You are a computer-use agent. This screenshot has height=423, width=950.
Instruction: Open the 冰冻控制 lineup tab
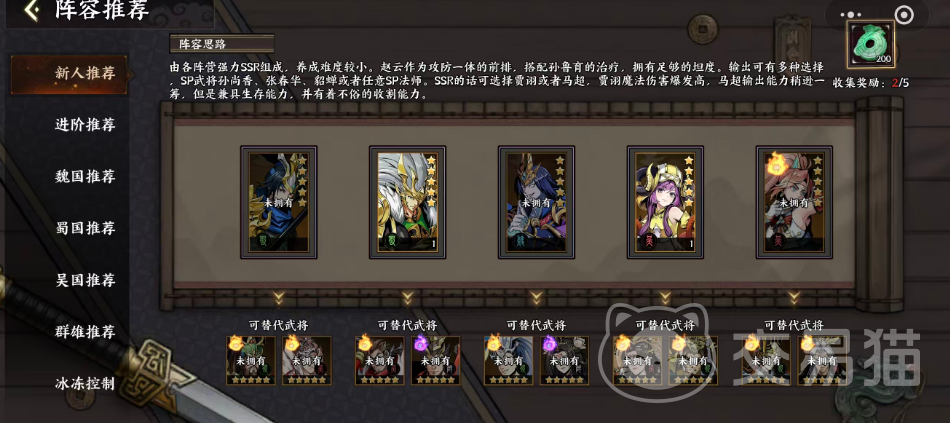coord(85,384)
